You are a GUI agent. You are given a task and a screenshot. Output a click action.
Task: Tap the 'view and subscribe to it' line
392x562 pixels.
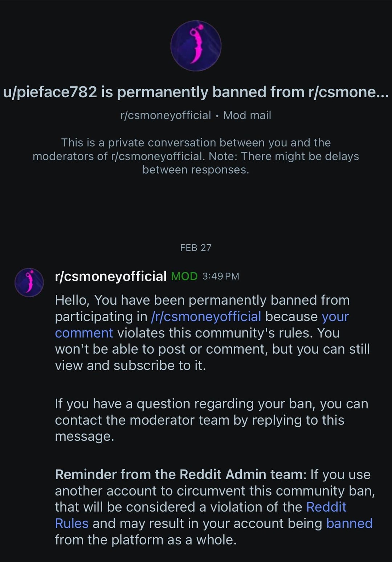click(130, 366)
